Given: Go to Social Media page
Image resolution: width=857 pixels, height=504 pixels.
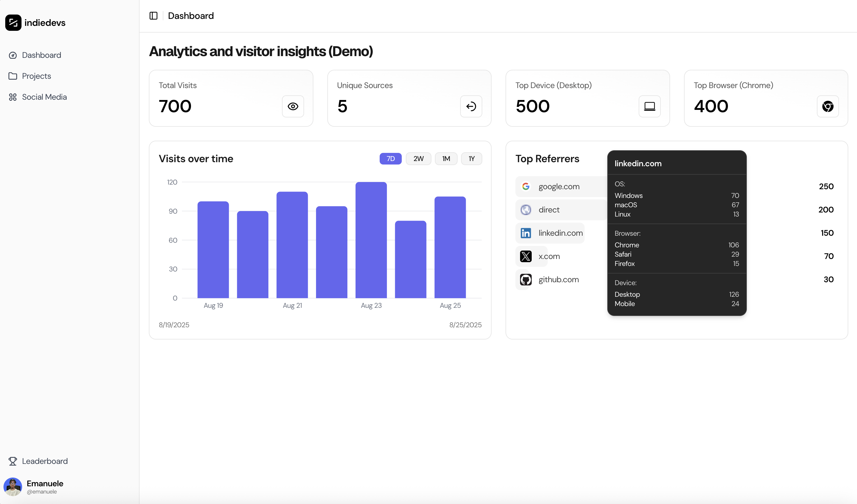Looking at the screenshot, I should pyautogui.click(x=44, y=97).
